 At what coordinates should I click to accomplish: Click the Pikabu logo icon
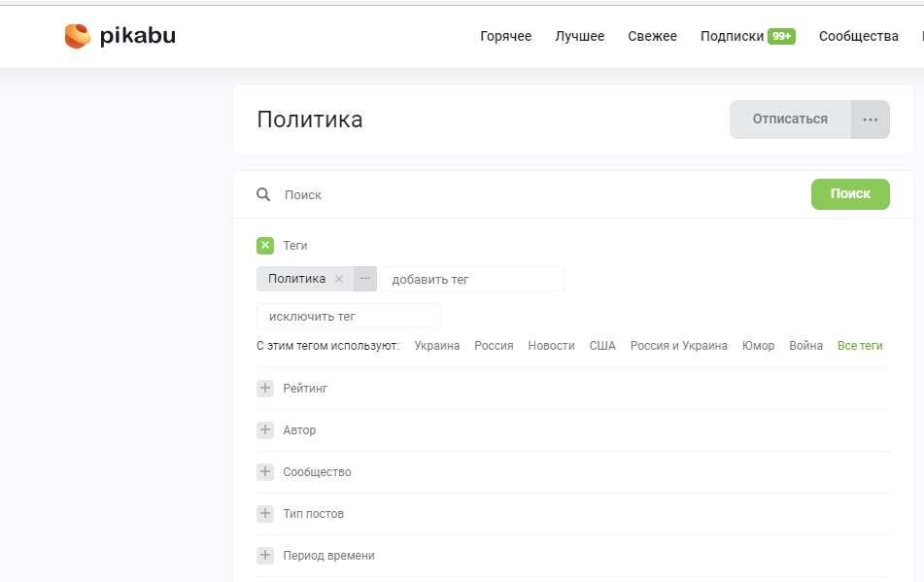click(x=78, y=36)
